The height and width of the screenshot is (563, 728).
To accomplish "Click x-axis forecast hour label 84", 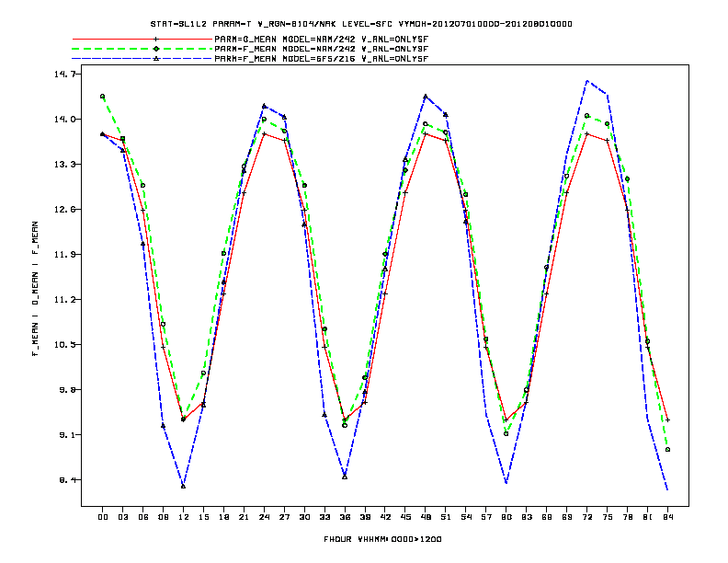I will pyautogui.click(x=667, y=517).
